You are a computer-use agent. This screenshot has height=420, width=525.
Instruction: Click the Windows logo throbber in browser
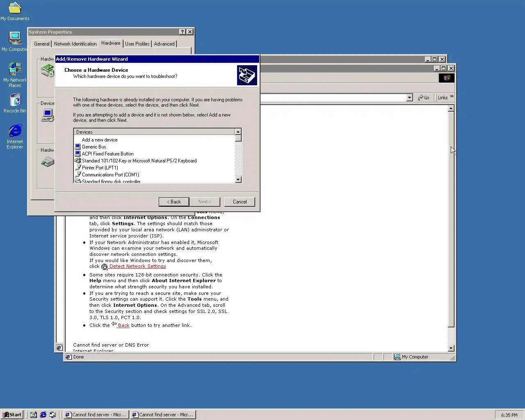tap(447, 78)
